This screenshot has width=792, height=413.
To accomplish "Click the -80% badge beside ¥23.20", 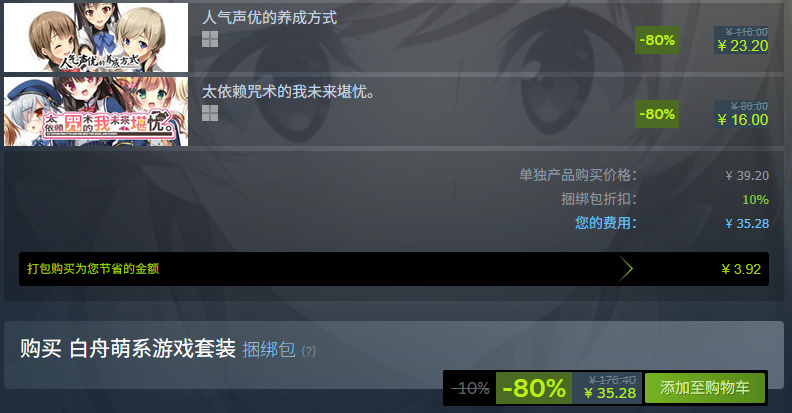I will point(657,40).
